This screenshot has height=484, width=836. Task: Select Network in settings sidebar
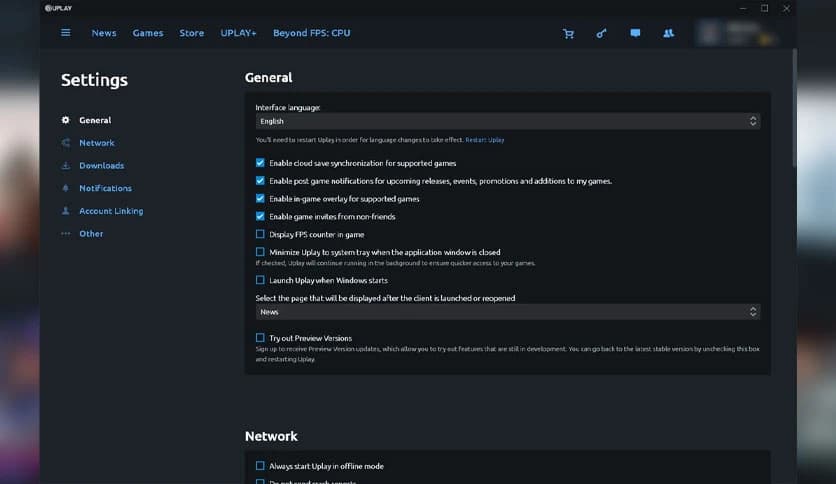[x=97, y=143]
